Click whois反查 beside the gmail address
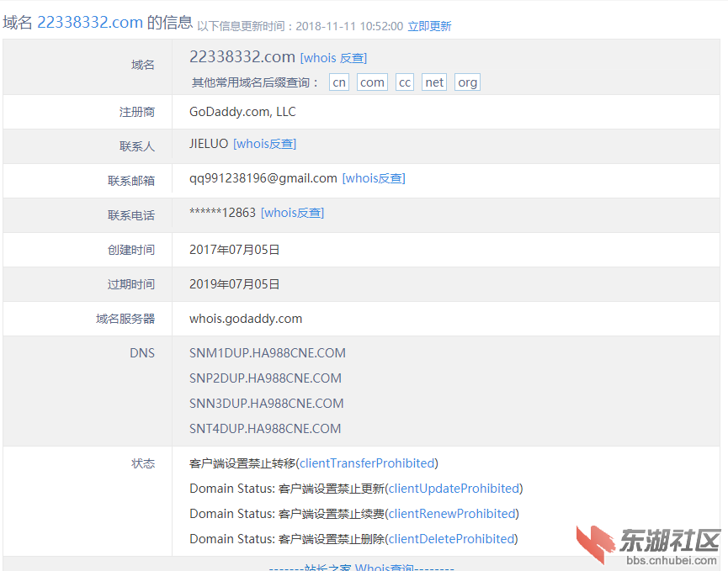This screenshot has width=728, height=571. pos(374,178)
